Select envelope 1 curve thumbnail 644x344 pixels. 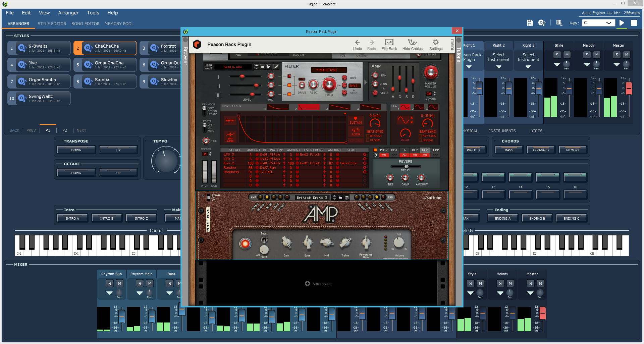click(278, 107)
